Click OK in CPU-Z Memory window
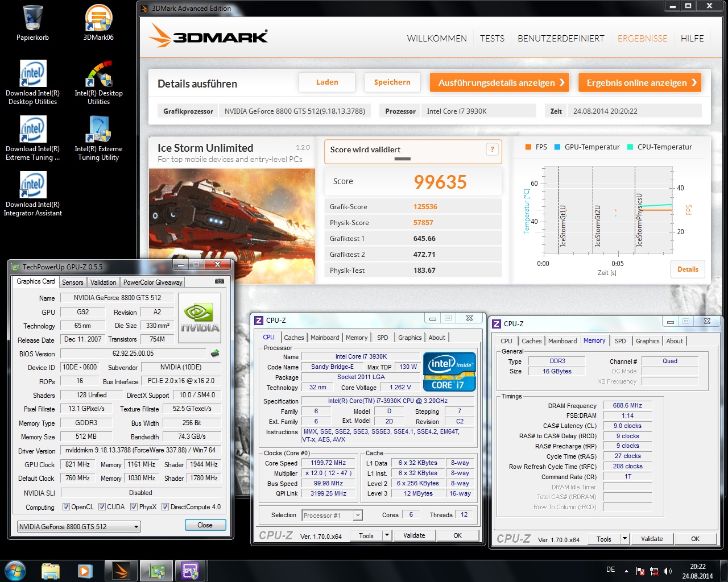The height and width of the screenshot is (582, 728). (695, 539)
